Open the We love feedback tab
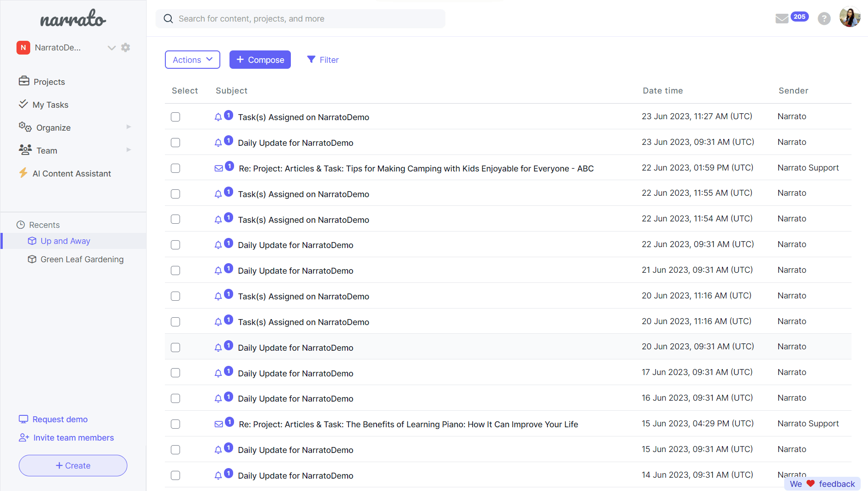 coord(822,484)
